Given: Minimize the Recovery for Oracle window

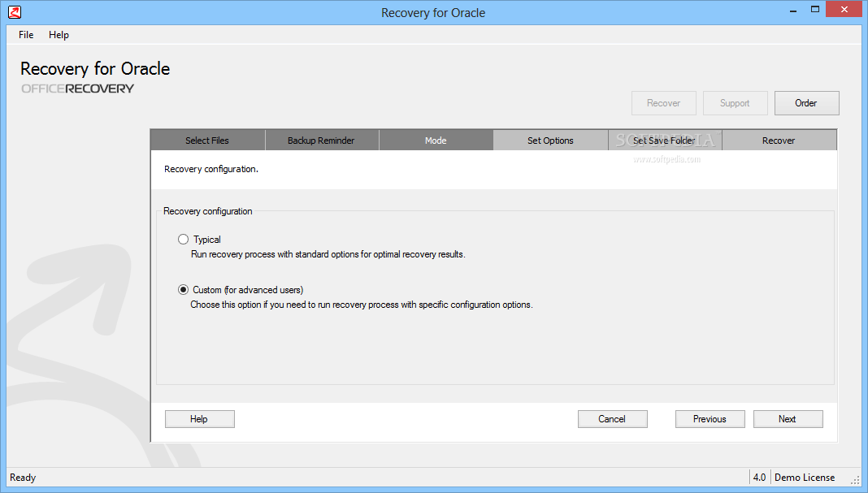Looking at the screenshot, I should 793,10.
